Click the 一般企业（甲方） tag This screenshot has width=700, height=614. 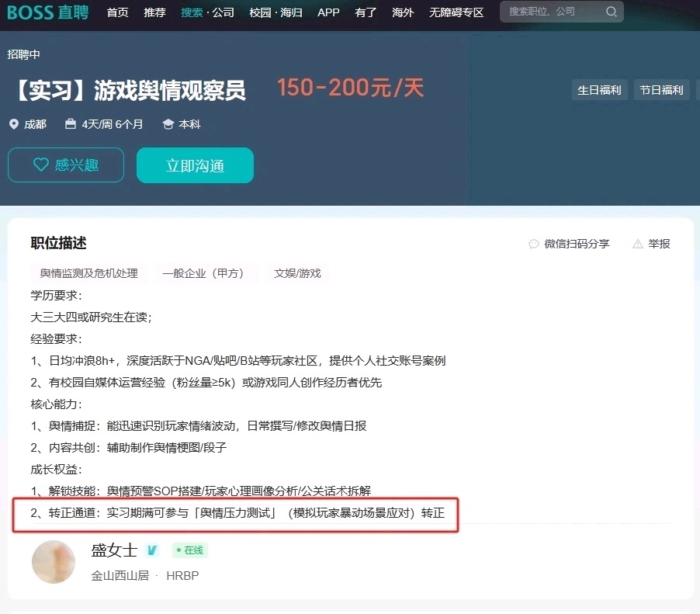click(206, 273)
